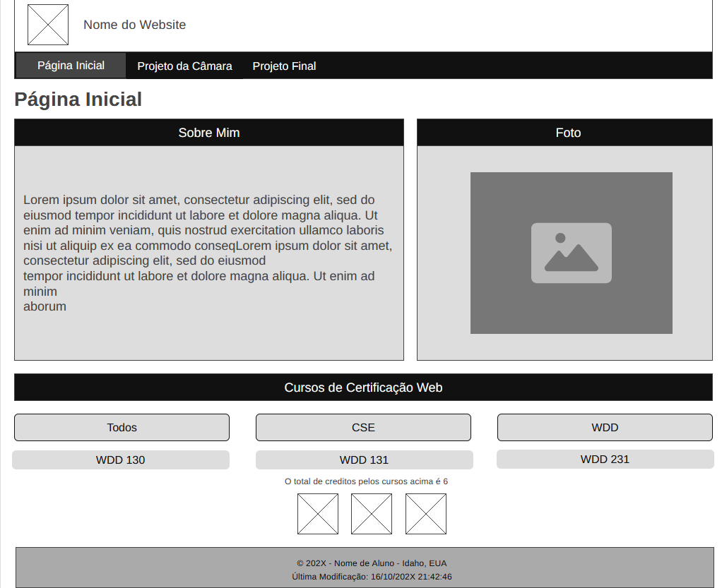Click the Foto section header bar
Viewport: 722px width, 588px height.
(564, 133)
